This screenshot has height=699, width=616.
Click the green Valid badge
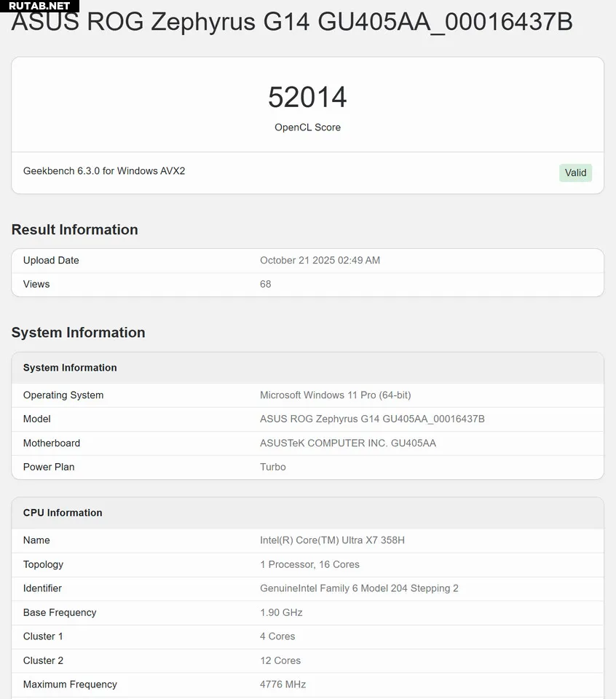(575, 173)
